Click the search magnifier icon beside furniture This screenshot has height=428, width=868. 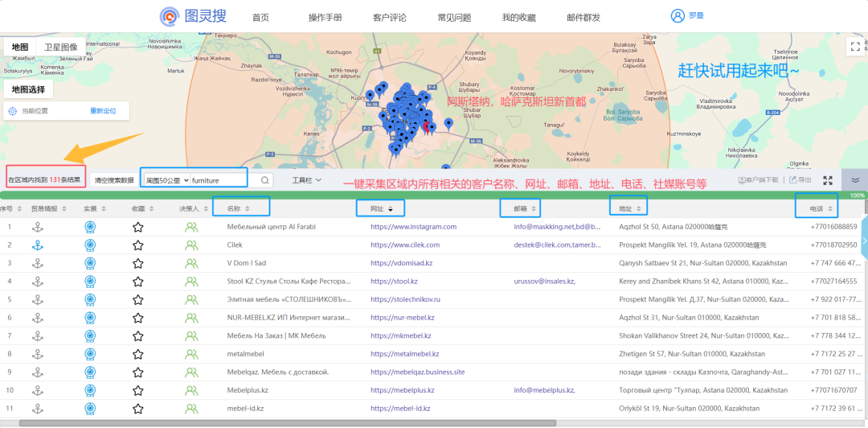(264, 180)
